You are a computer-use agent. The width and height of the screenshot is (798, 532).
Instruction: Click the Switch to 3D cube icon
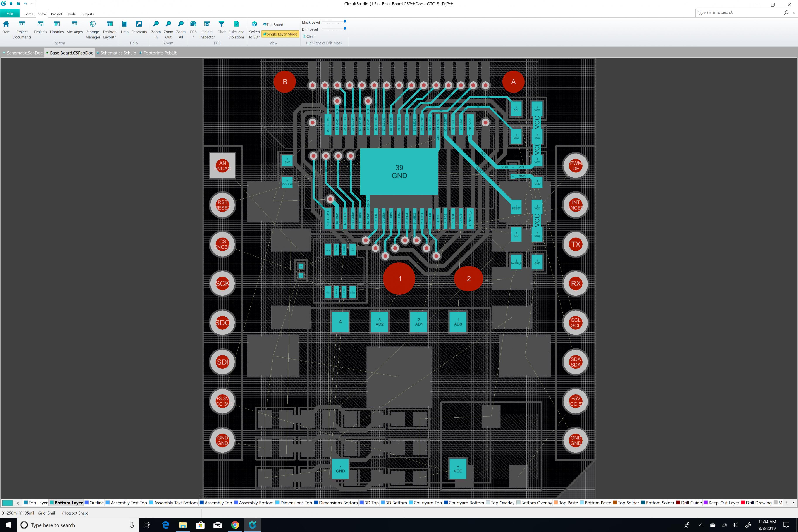click(254, 24)
